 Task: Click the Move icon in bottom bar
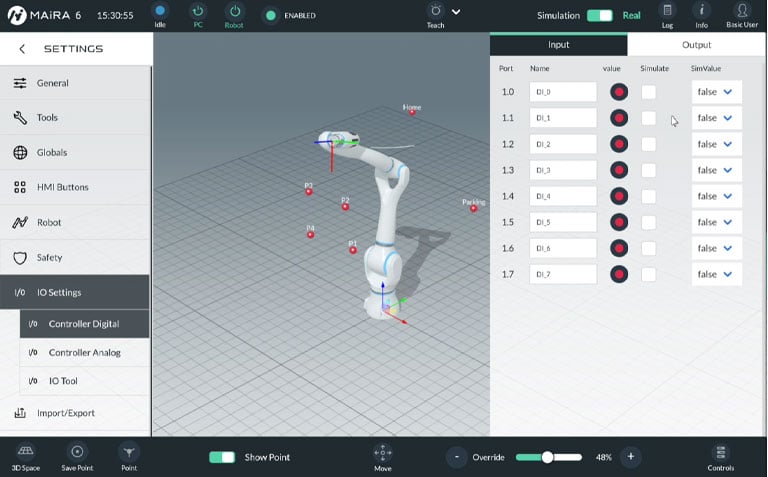coord(382,452)
